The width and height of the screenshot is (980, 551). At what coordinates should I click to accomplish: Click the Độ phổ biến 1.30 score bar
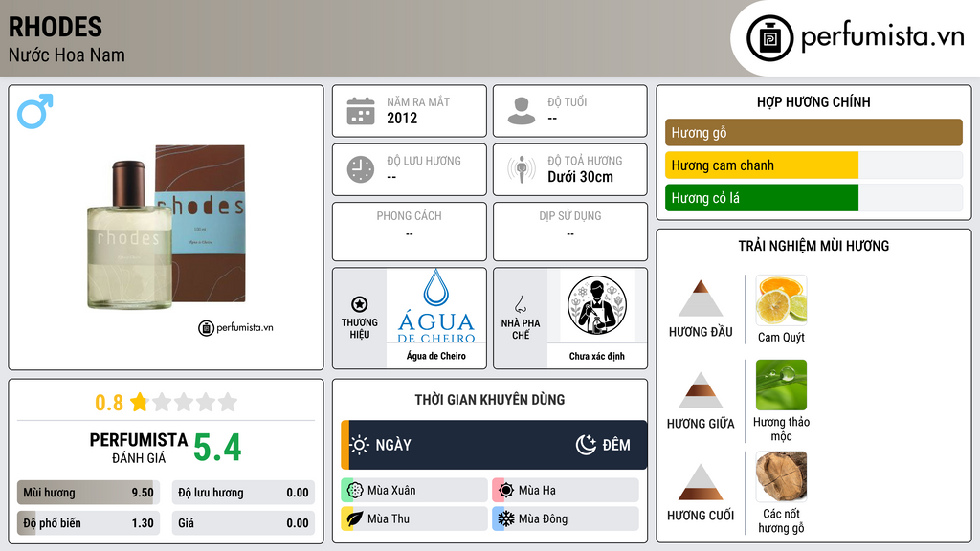pos(88,523)
